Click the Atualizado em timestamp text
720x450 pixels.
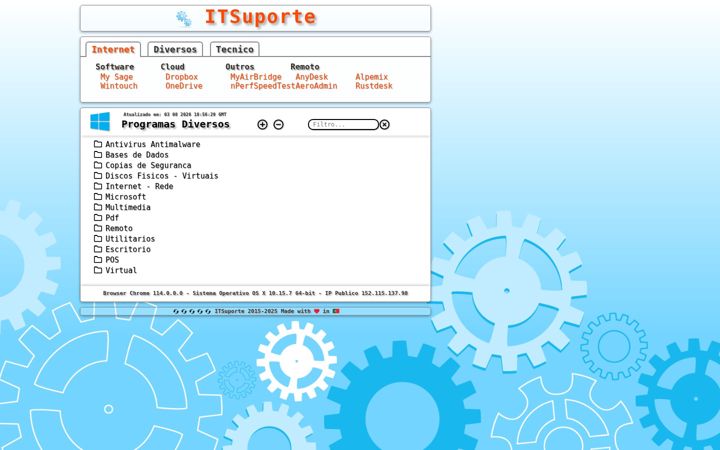(x=175, y=114)
